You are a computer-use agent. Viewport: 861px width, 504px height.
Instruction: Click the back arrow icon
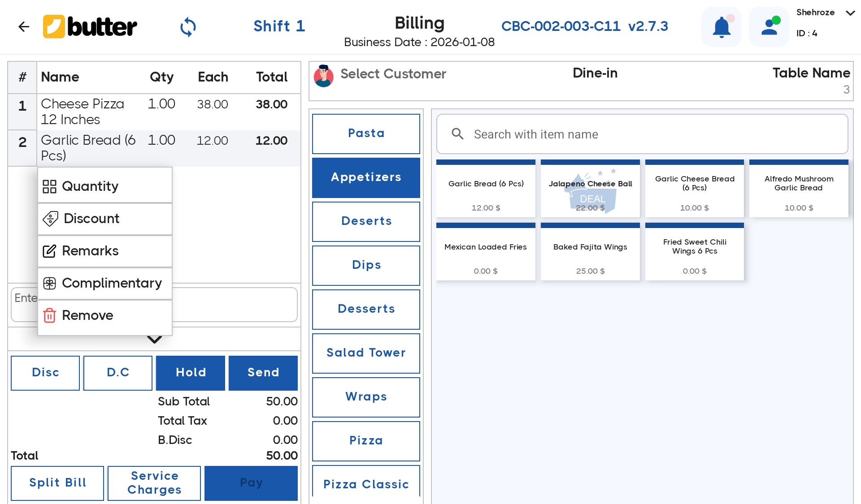coord(23,27)
